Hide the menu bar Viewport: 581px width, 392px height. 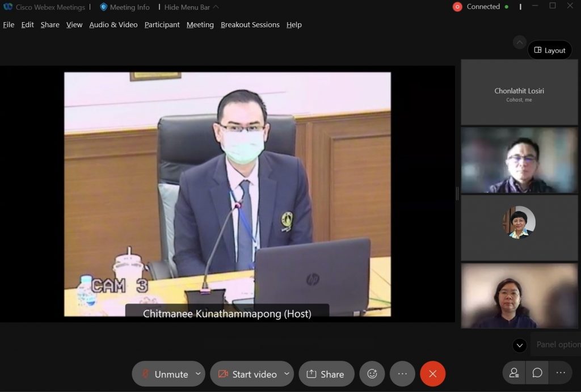tap(191, 7)
